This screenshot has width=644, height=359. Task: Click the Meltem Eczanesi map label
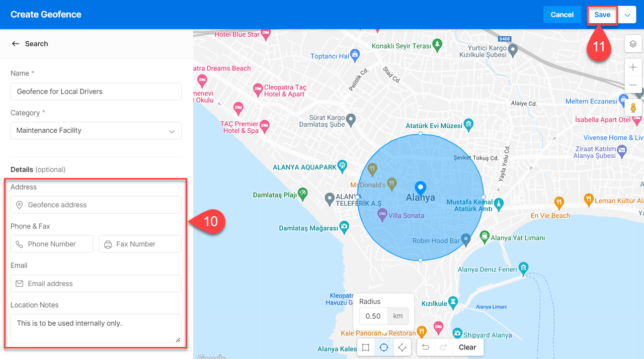click(x=591, y=101)
